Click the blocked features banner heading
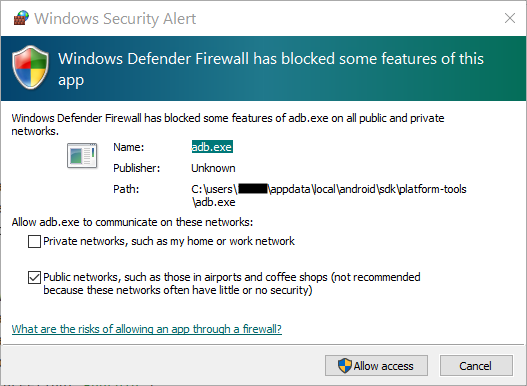Image resolution: width=527 pixels, height=386 pixels. [271, 69]
